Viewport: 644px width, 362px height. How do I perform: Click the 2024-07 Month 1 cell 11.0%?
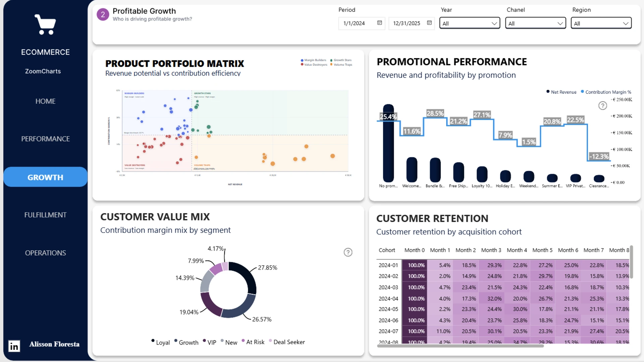click(440, 331)
